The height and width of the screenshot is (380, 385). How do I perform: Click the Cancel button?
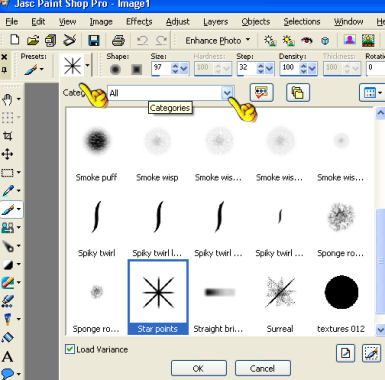coord(263,368)
